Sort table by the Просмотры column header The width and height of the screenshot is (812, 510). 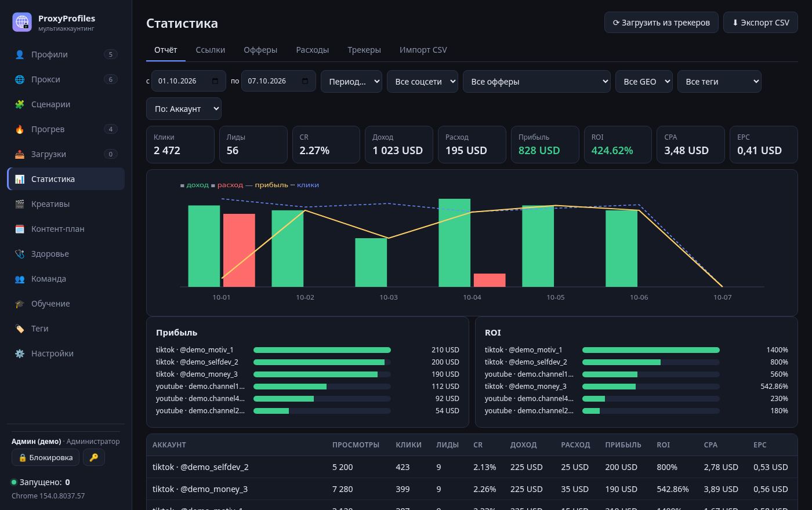tap(356, 445)
